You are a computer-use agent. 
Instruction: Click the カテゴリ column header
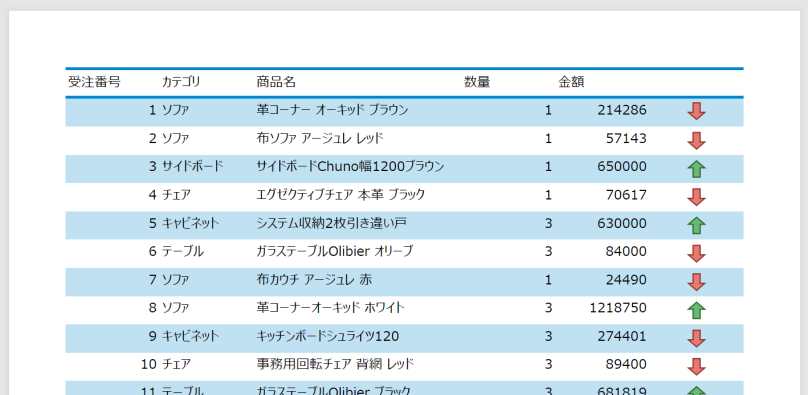pos(181,82)
